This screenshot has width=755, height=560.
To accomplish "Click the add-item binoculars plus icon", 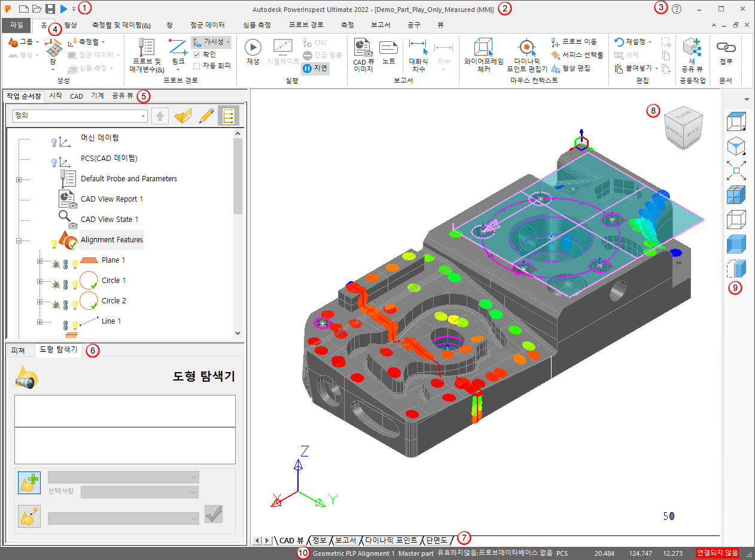I will pos(29,483).
